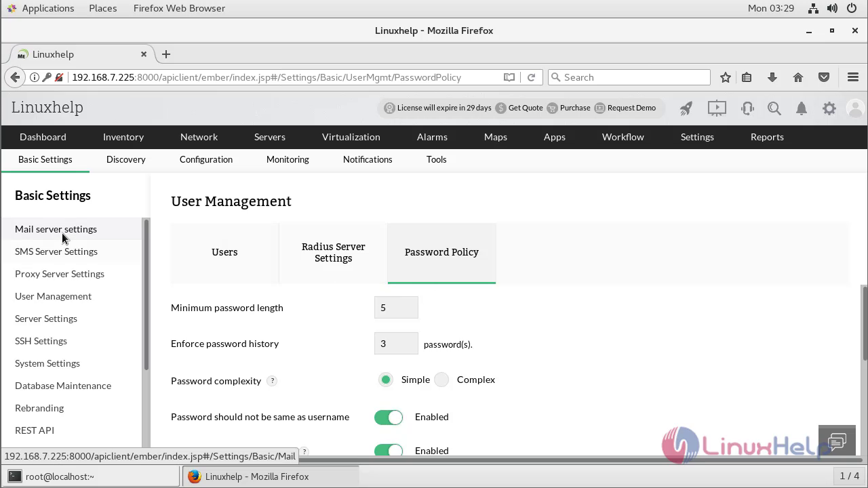Click Password complexity help question mark
The height and width of the screenshot is (488, 868).
pyautogui.click(x=272, y=381)
